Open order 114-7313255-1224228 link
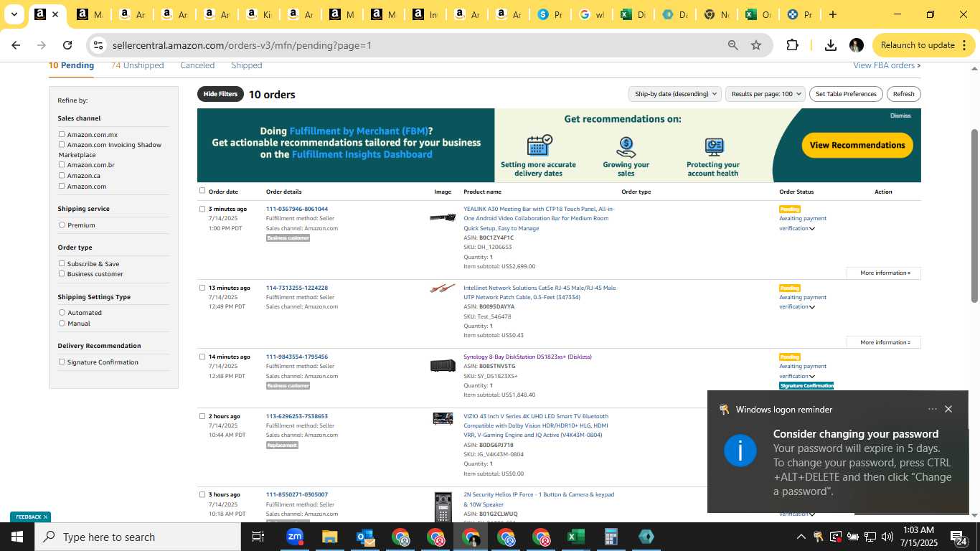This screenshot has width=980, height=551. [x=297, y=288]
